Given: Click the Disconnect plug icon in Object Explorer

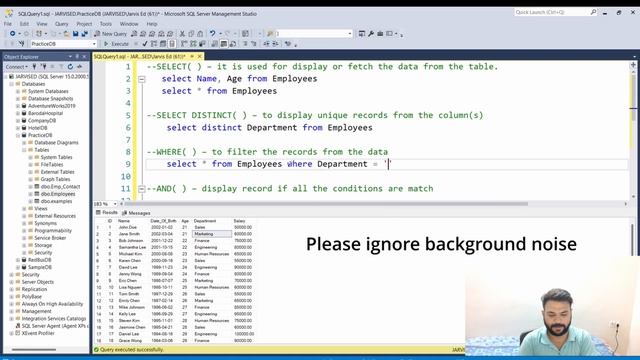Looking at the screenshot, I should 43,67.
